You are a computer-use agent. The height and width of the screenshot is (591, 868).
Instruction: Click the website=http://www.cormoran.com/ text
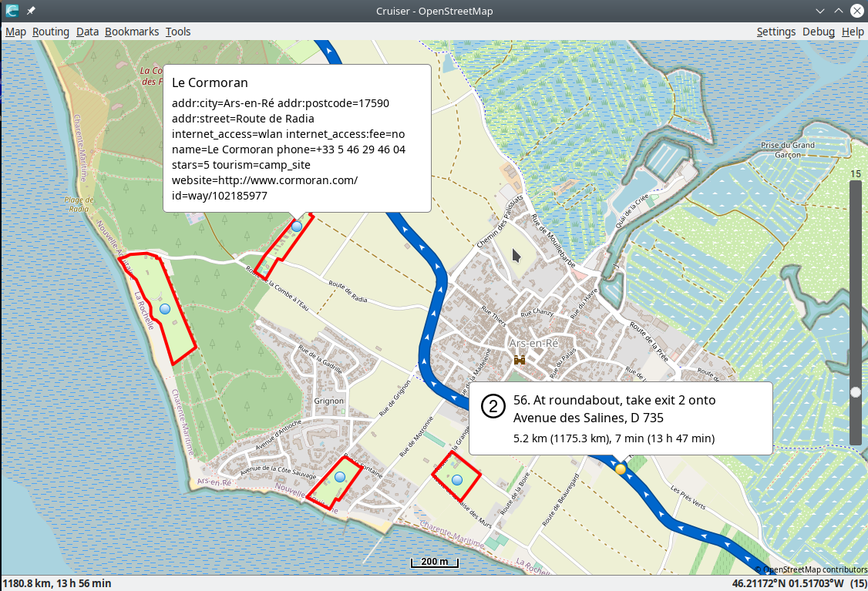(x=264, y=180)
